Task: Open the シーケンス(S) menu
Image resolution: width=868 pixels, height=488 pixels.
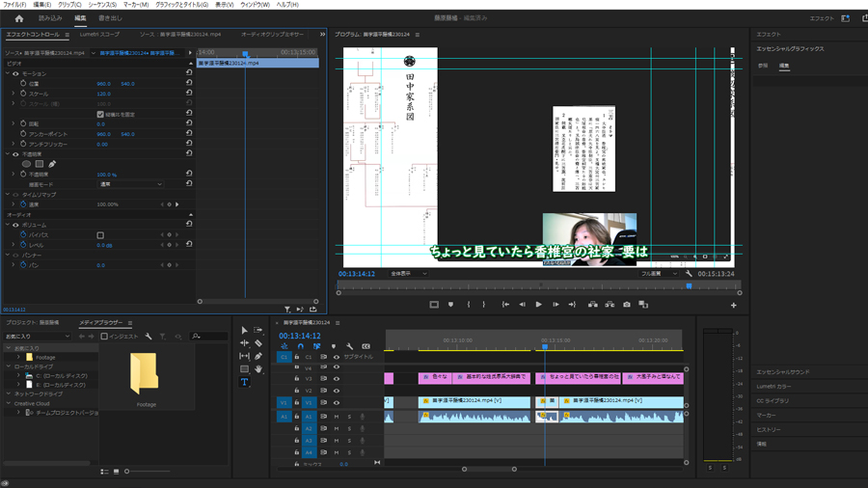Action: (102, 5)
